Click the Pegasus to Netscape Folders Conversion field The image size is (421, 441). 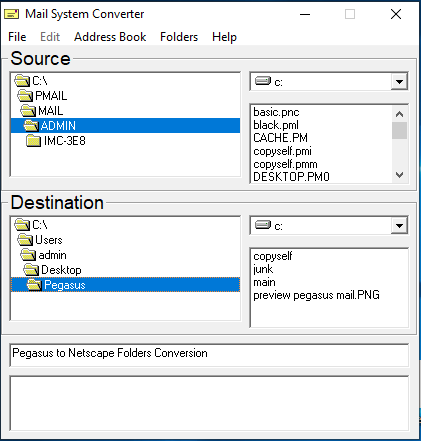[209, 355]
